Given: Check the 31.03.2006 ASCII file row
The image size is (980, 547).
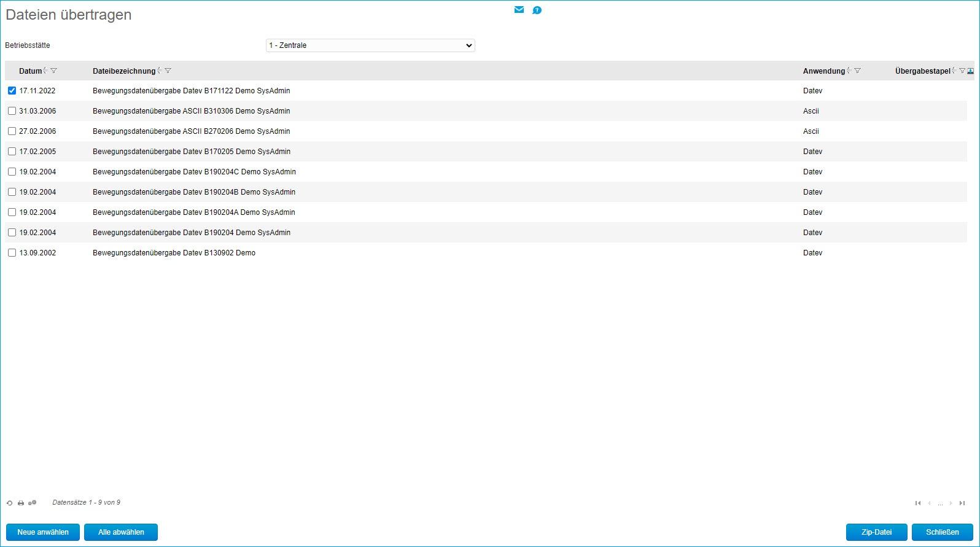Looking at the screenshot, I should [x=12, y=111].
